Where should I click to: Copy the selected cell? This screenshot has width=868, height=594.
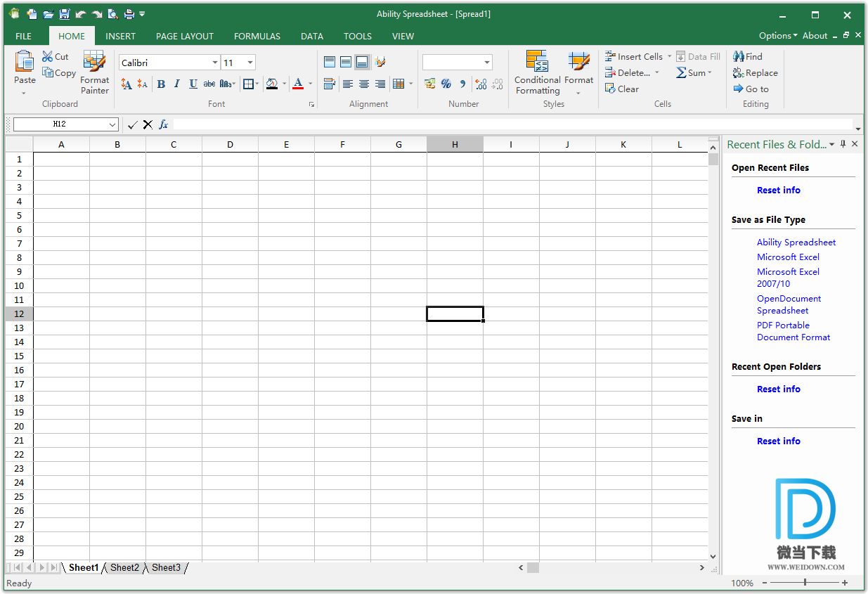point(59,73)
